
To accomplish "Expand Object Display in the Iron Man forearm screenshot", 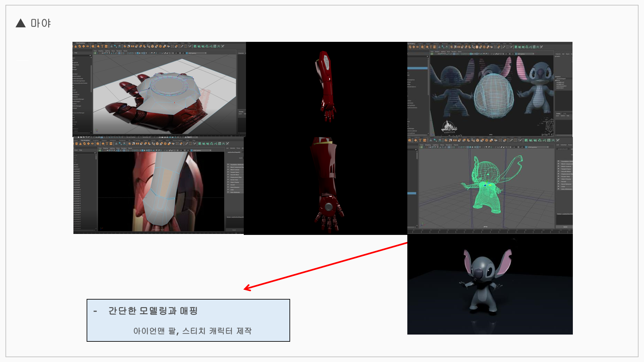I will click(x=235, y=182).
